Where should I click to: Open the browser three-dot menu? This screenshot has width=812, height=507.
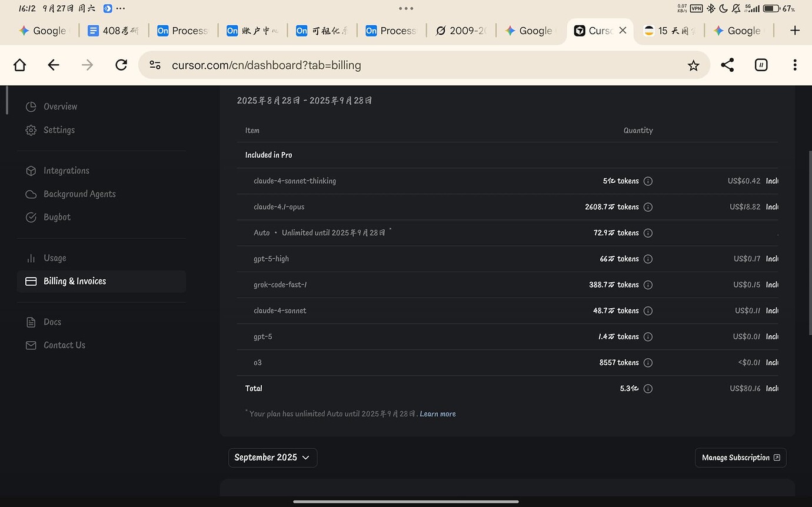[794, 65]
